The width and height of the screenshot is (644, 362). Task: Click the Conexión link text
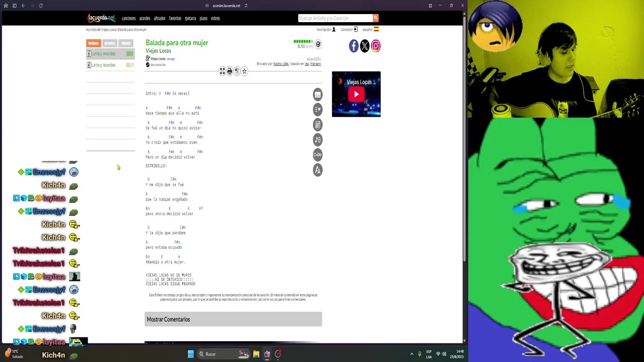click(x=347, y=30)
